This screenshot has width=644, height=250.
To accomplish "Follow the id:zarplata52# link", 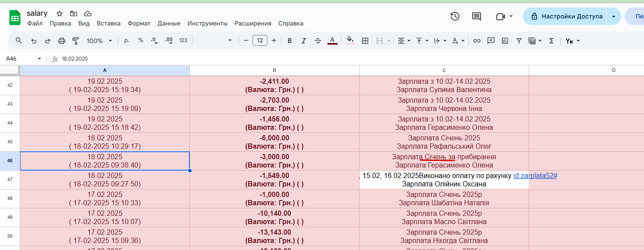I will (535, 176).
